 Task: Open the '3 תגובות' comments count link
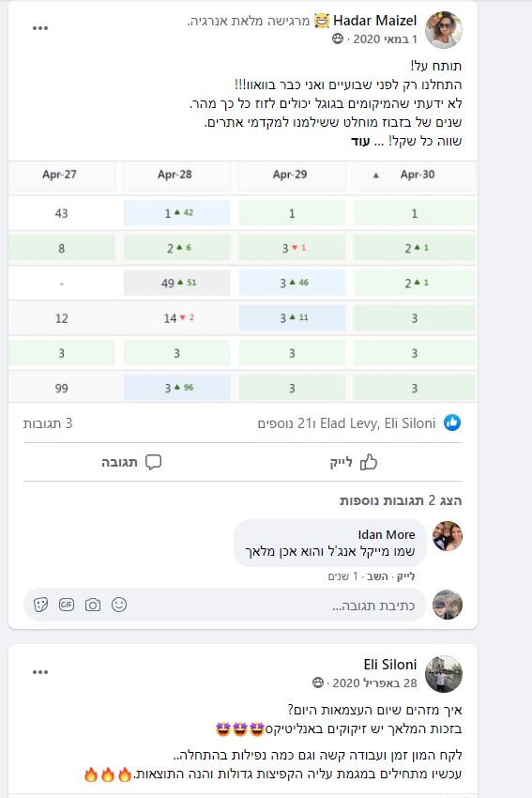(x=48, y=423)
